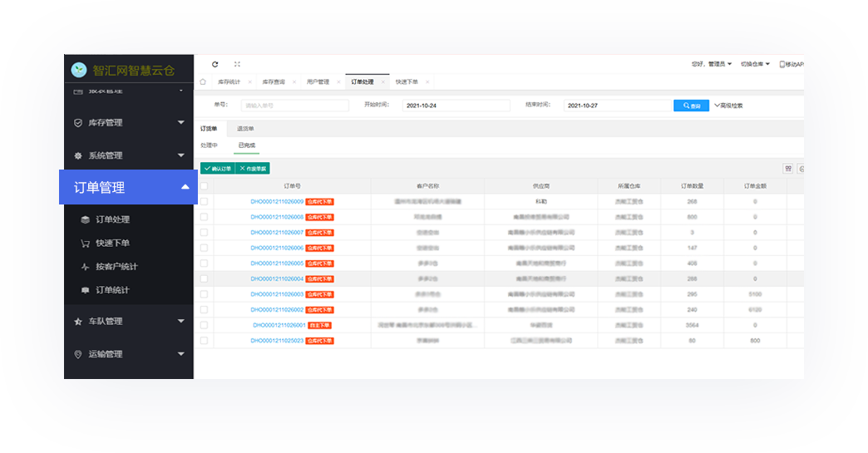Open 订单统计 in the sidebar
Viewport: 868px width, 453px height.
pyautogui.click(x=112, y=290)
